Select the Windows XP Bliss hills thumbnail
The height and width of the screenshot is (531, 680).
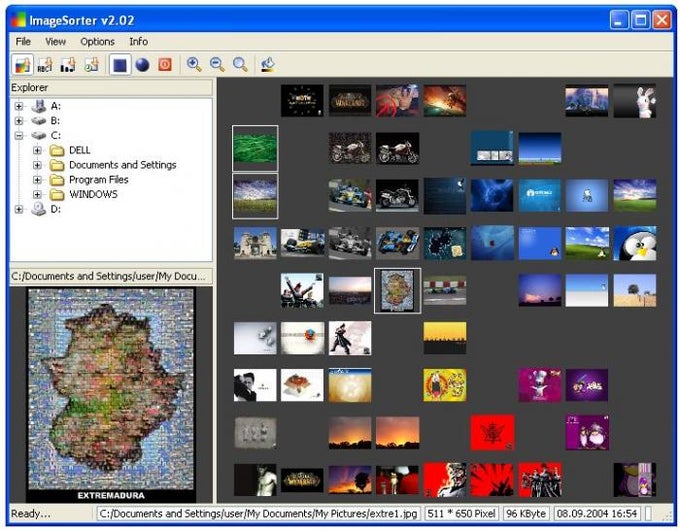coord(587,243)
